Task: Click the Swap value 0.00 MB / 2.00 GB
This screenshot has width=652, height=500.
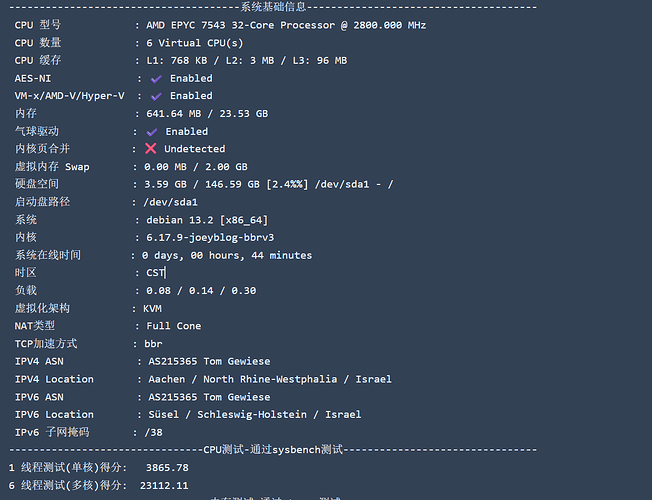Action: click(x=196, y=167)
